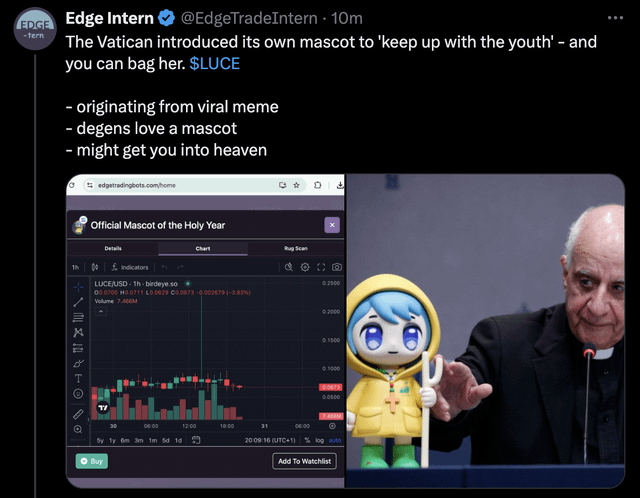
Task: Open the chart settings gear icon
Action: [x=305, y=267]
